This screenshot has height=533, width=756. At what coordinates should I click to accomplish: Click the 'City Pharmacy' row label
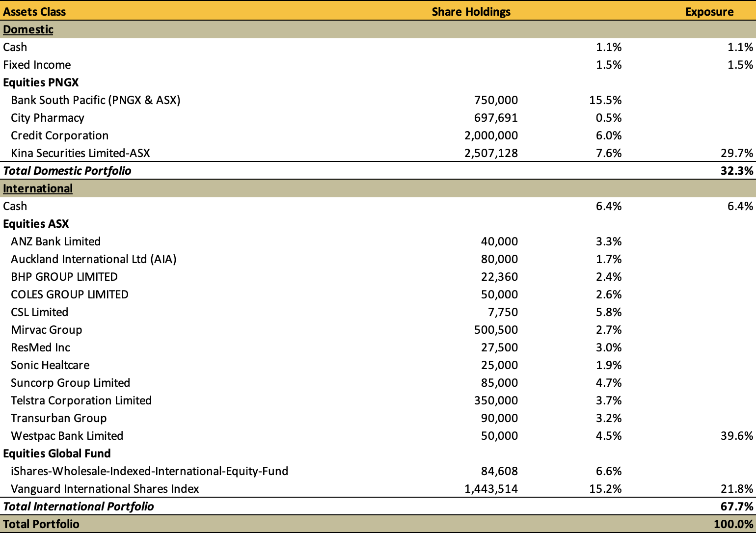48,118
